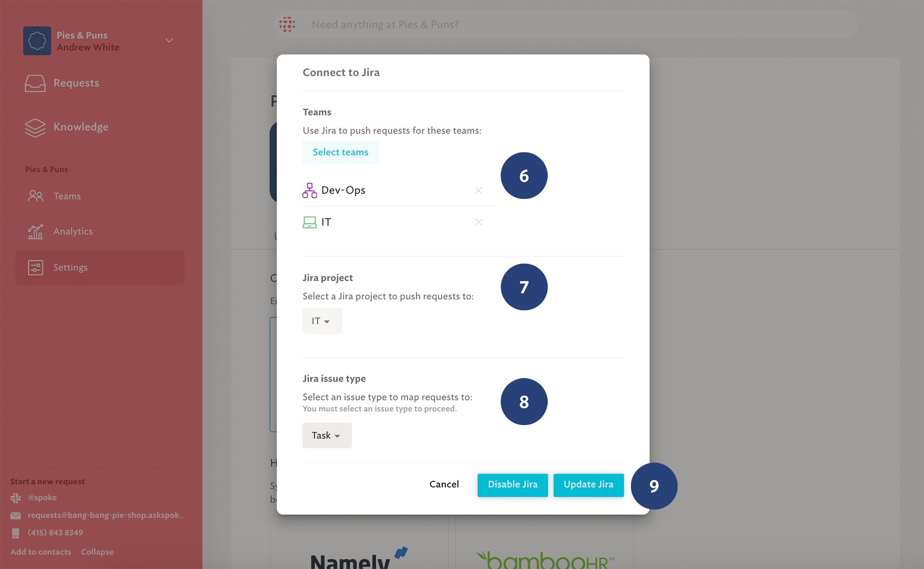Click the Dev-Ops team icon

[x=309, y=190]
